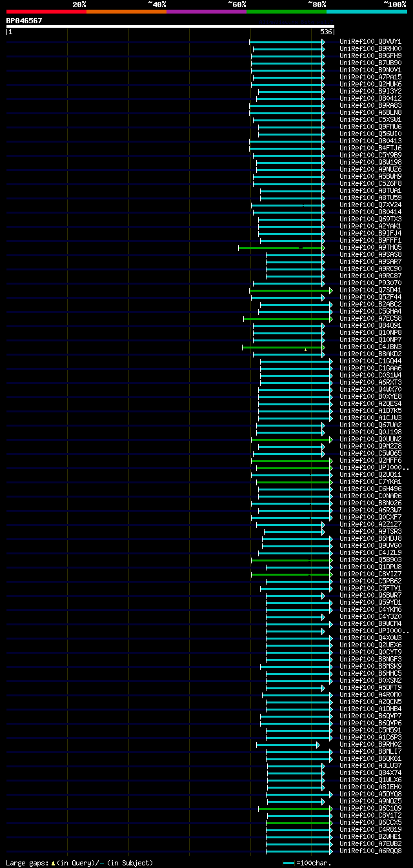Click the green alignment bar for A9THQ5
Screen dimensions: 413x868
tap(281, 247)
